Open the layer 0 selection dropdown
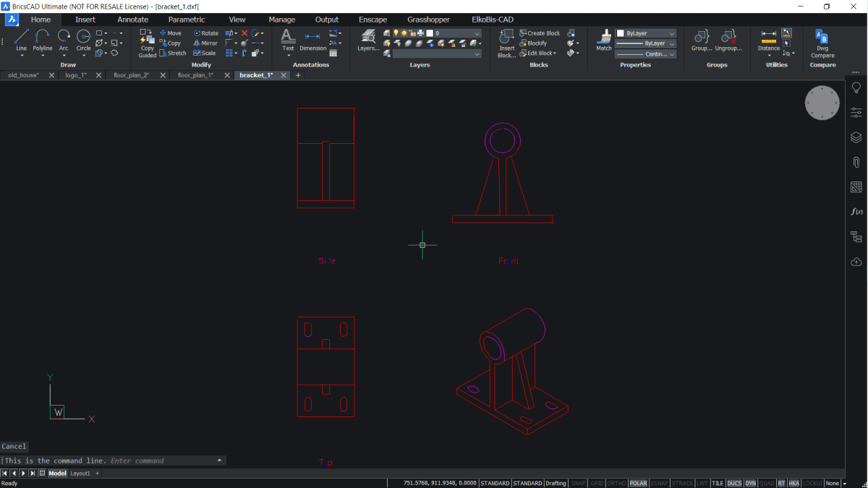Screen dimensions: 868x488 point(477,33)
